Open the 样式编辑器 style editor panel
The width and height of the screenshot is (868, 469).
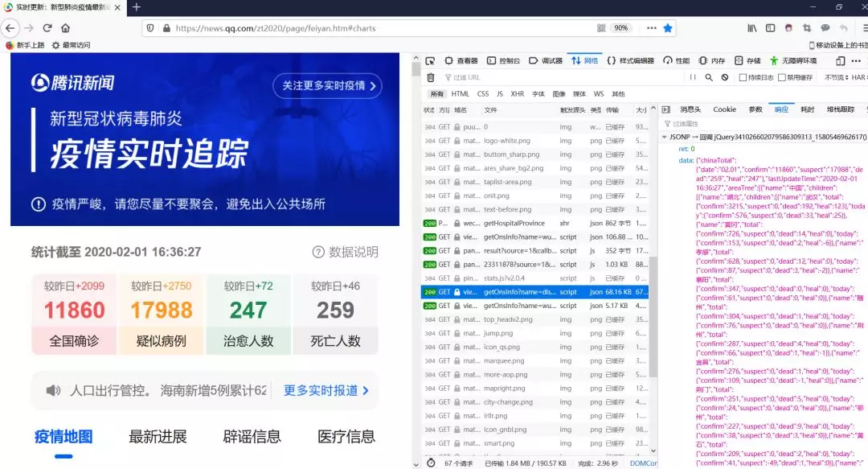[x=631, y=60]
